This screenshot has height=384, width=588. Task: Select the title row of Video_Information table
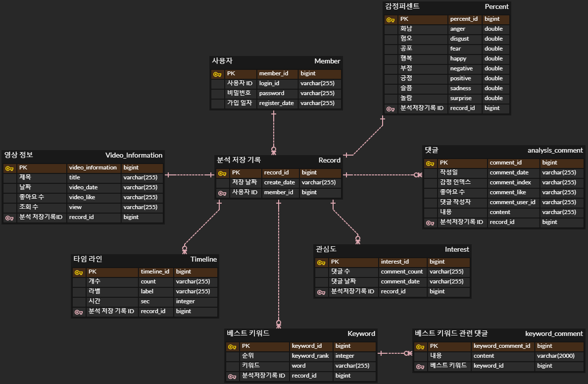tap(82, 177)
